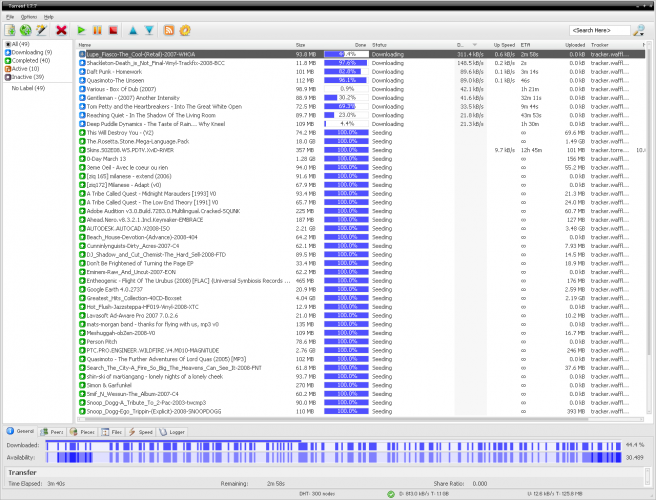Viewport: 656px width, 500px height.
Task: Pause the torrent using the toolbar pause icon
Action: (97, 31)
